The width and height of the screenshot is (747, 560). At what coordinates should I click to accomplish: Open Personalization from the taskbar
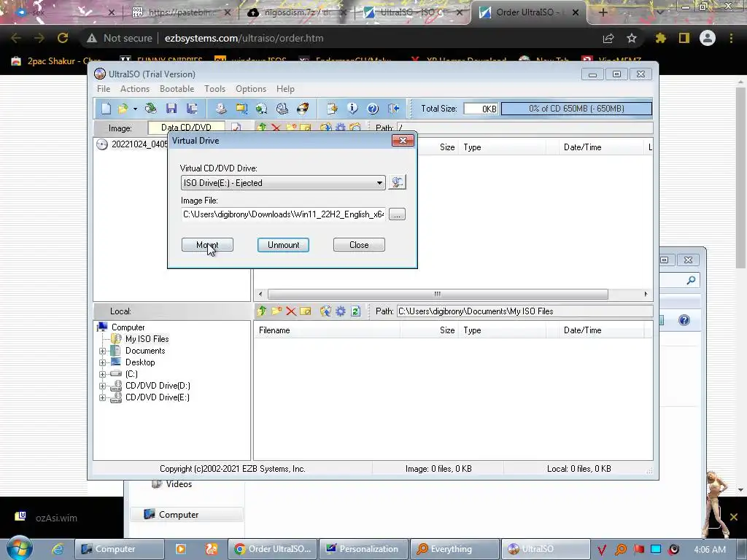click(x=363, y=549)
